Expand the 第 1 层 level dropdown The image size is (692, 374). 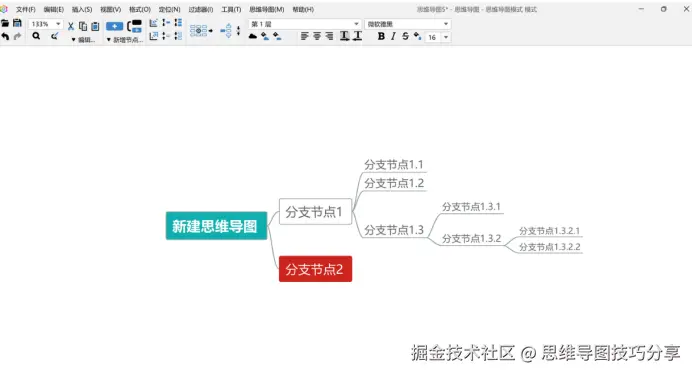pos(356,24)
